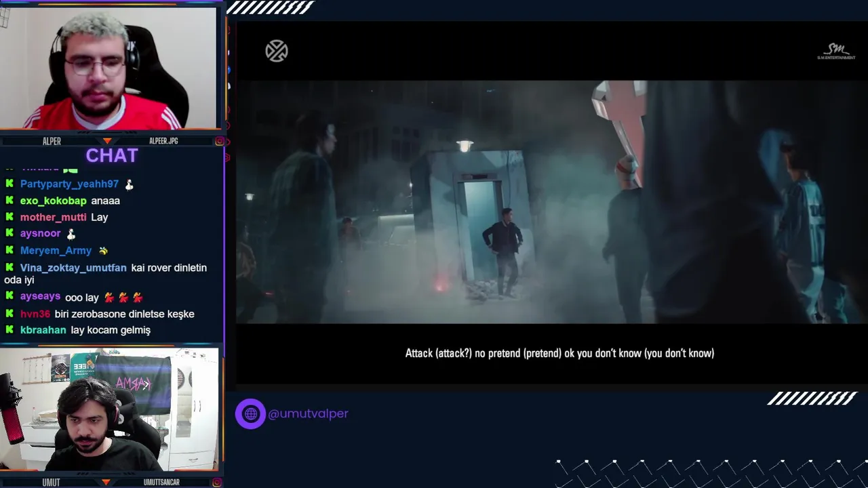Viewport: 868px width, 488px height.
Task: Click the ALPER name label
Action: click(x=52, y=141)
